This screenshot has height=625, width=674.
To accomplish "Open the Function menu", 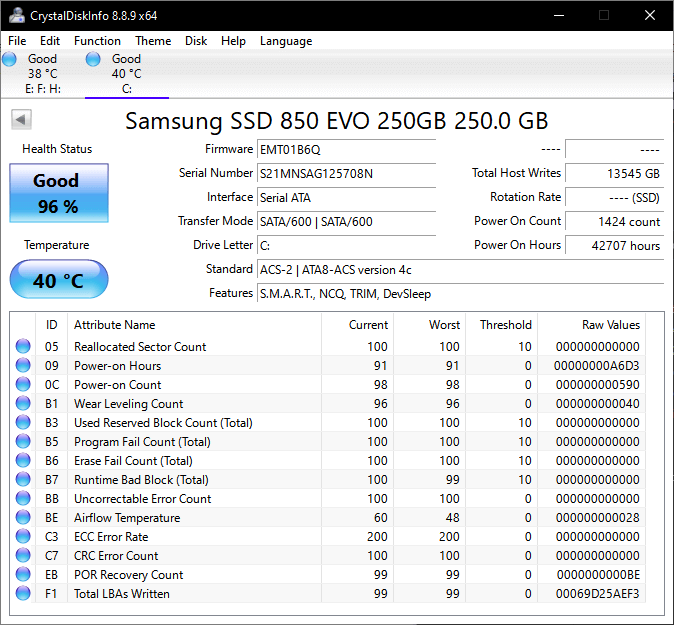I will point(98,41).
